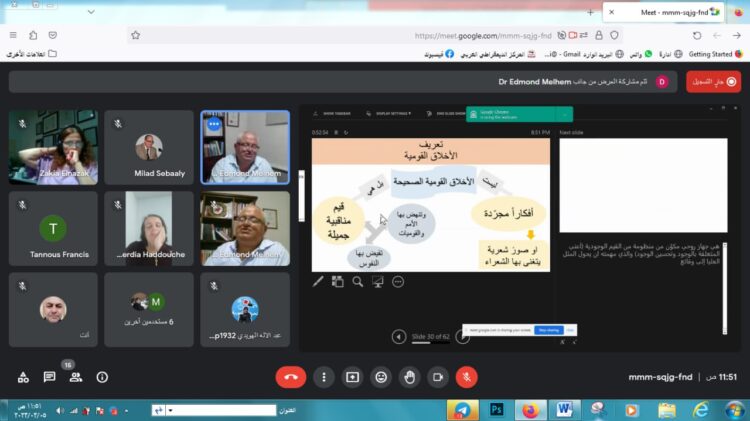This screenshot has width=750, height=421.
Task: Reload the page in Firefox
Action: [x=697, y=35]
